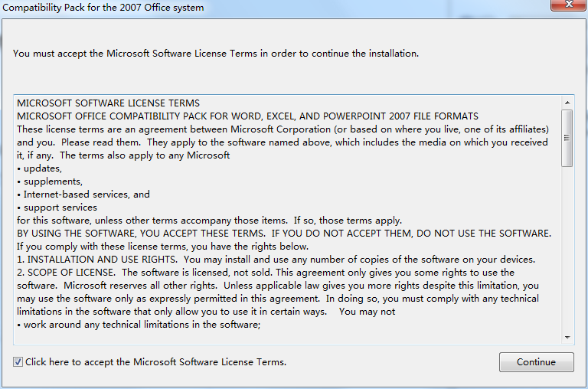Grab the license text scrollbar thumb

[x=567, y=138]
